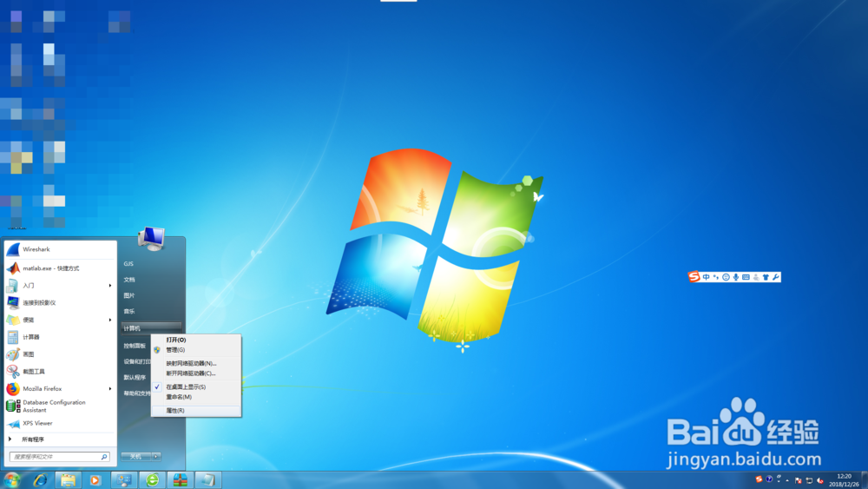The image size is (868, 489).
Task: Launch Wireshark from the Start menu
Action: [60, 249]
